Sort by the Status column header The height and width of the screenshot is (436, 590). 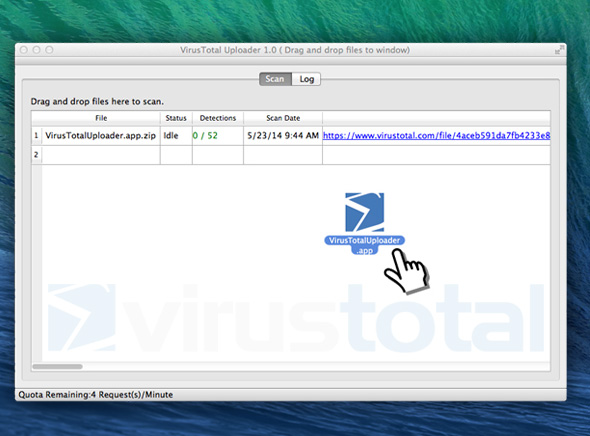pyautogui.click(x=176, y=118)
